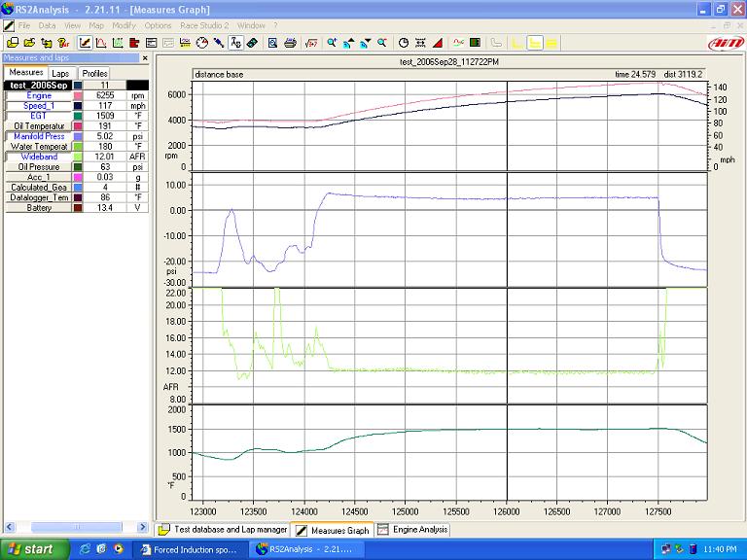Open the Engine Analysis tab
The width and height of the screenshot is (747, 560).
[x=412, y=530]
